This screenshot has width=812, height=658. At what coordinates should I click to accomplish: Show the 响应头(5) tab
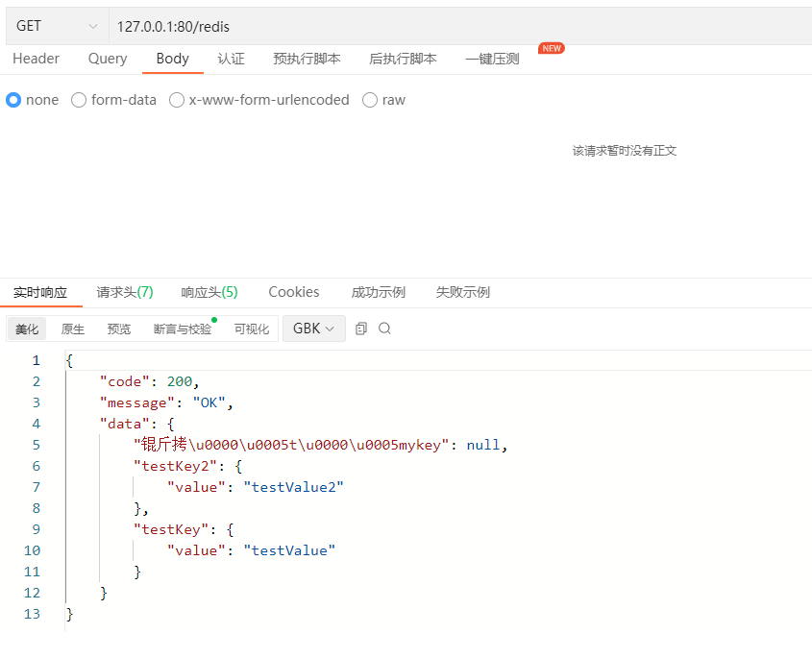(209, 293)
